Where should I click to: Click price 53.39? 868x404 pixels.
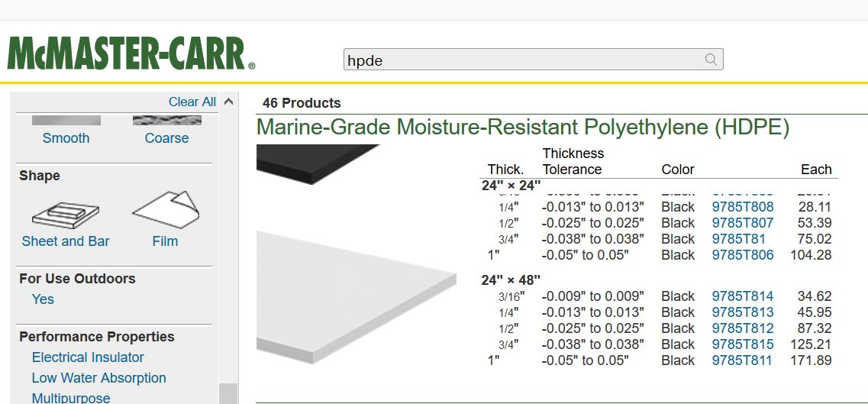(815, 224)
